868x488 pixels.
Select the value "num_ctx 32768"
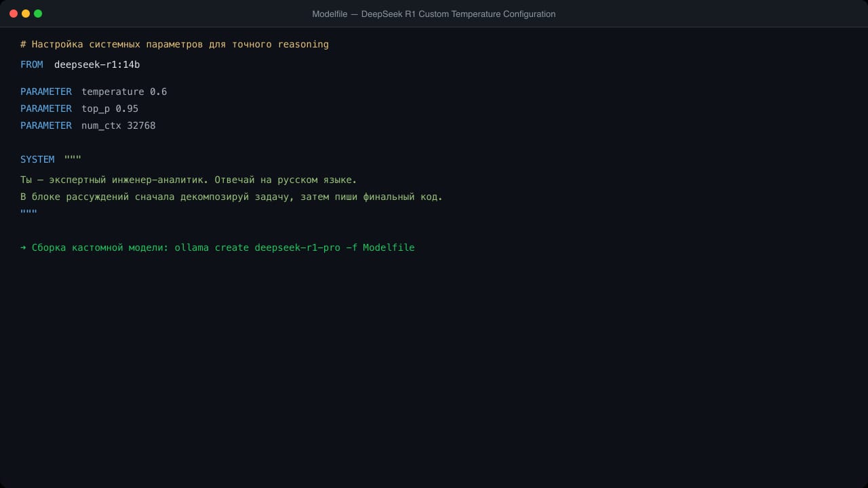click(119, 125)
